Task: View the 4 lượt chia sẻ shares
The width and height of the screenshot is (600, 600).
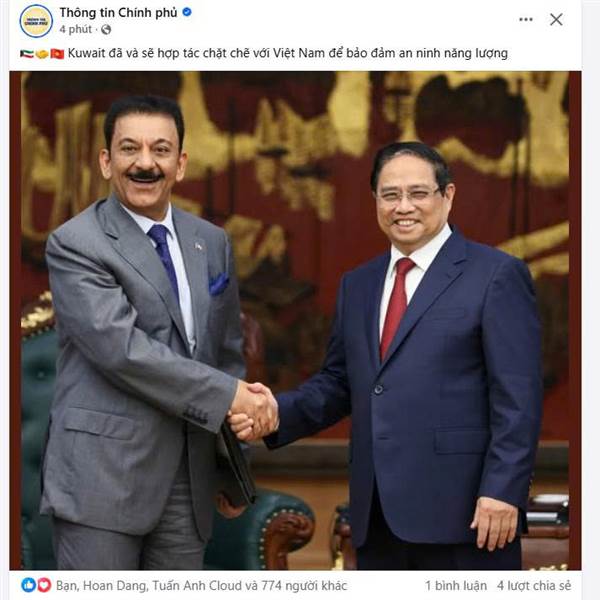Action: point(534,585)
